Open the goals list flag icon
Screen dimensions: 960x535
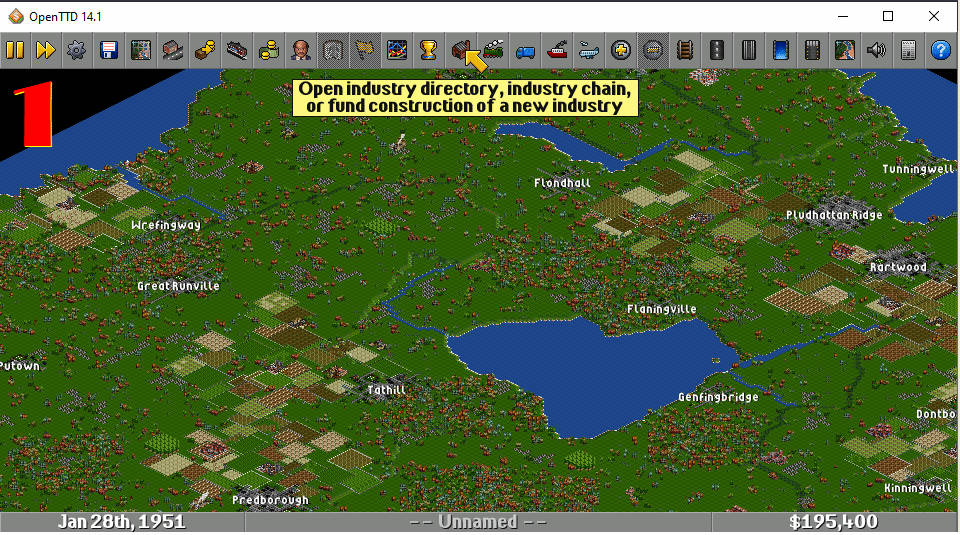tap(364, 50)
